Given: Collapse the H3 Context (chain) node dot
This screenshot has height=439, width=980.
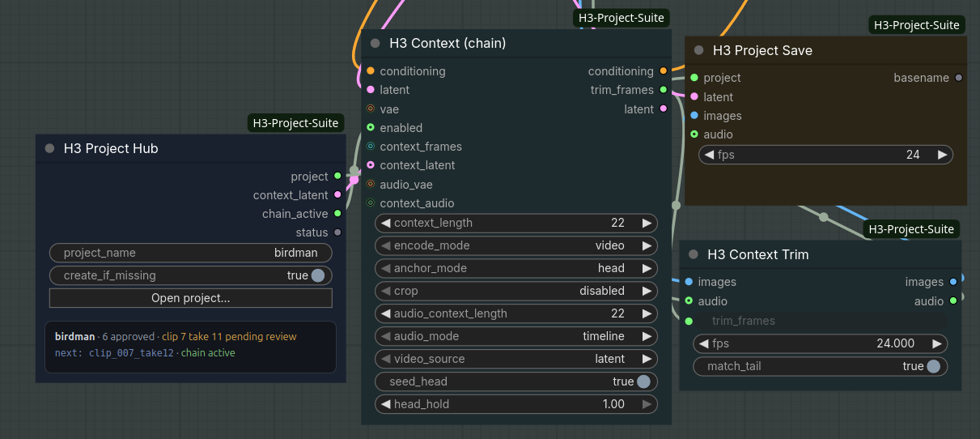Looking at the screenshot, I should click(x=375, y=43).
